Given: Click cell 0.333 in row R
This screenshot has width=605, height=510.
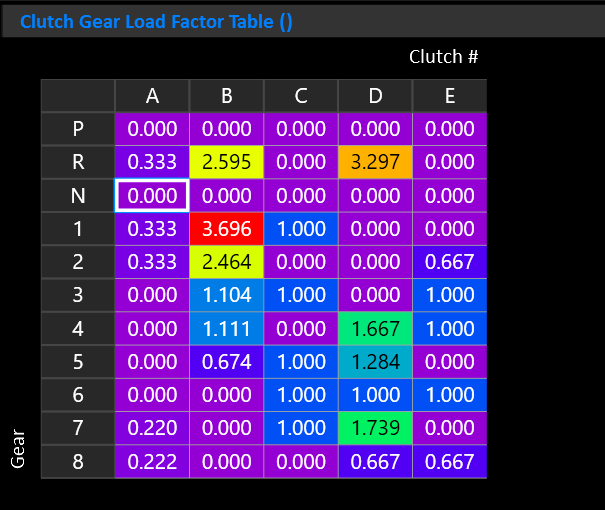Looking at the screenshot, I should click(152, 162).
